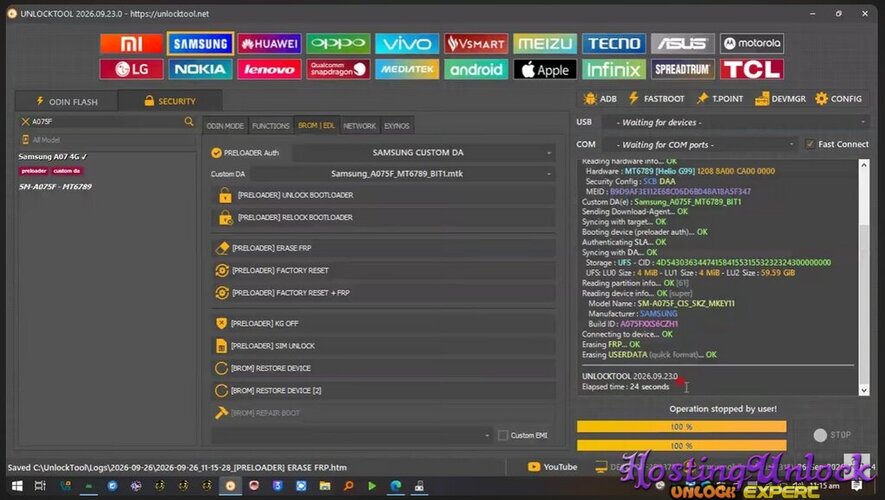Open the LG brand section
This screenshot has width=885, height=500.
[132, 69]
